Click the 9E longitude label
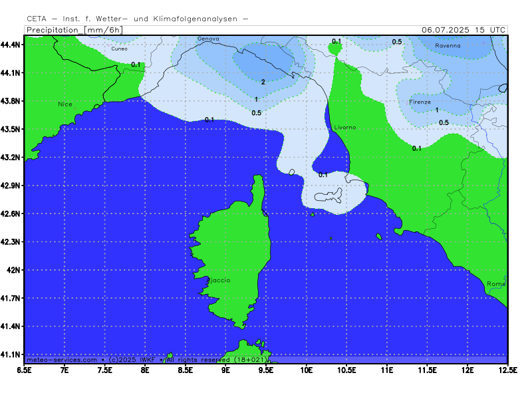532x399 pixels. [x=225, y=370]
